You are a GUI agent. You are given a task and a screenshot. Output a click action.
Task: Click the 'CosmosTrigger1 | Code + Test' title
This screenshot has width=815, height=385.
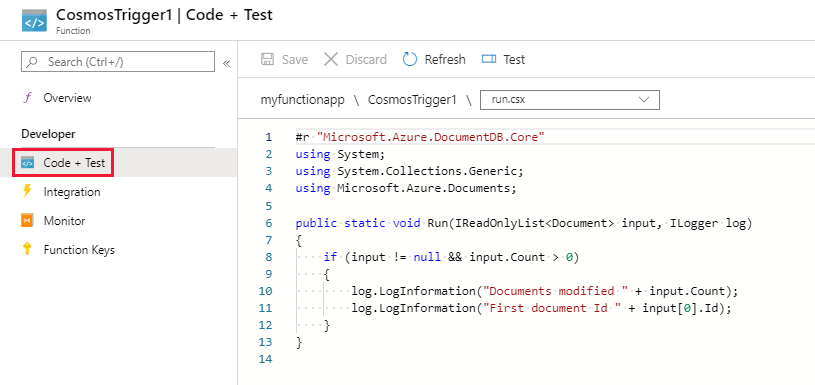[164, 15]
